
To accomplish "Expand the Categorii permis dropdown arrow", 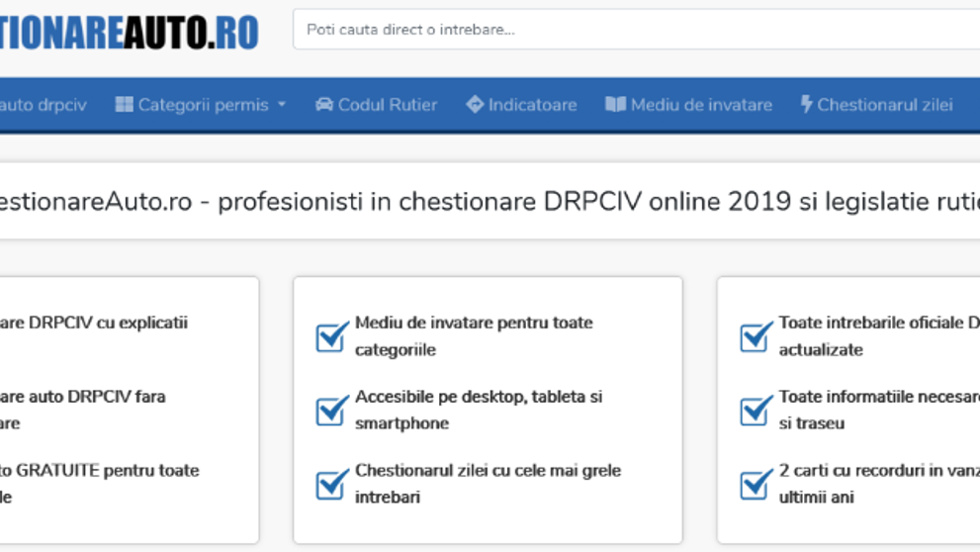I will 282,105.
